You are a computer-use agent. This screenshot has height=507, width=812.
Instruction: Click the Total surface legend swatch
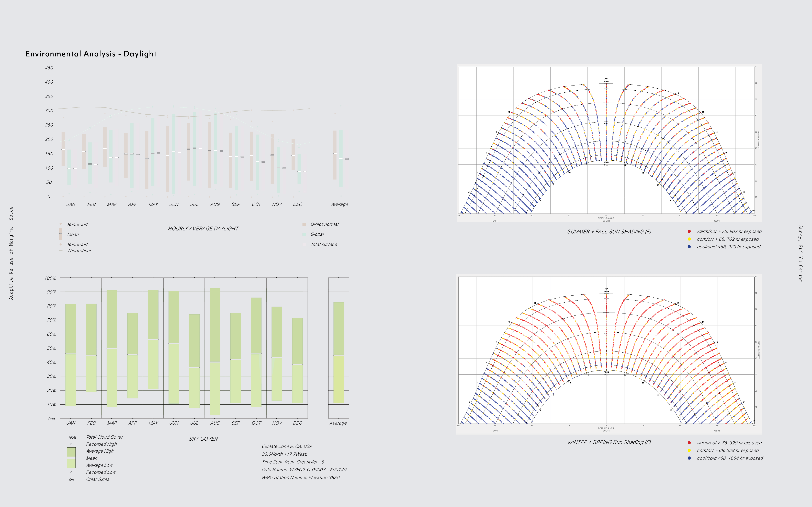coord(304,244)
